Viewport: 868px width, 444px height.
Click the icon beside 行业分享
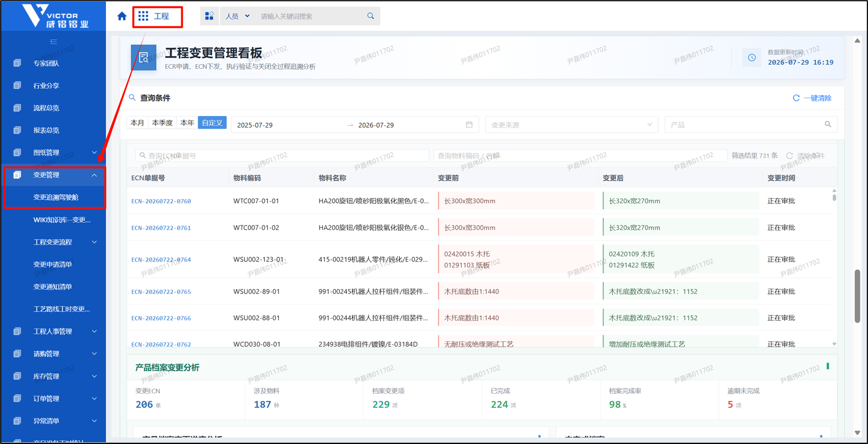point(17,85)
